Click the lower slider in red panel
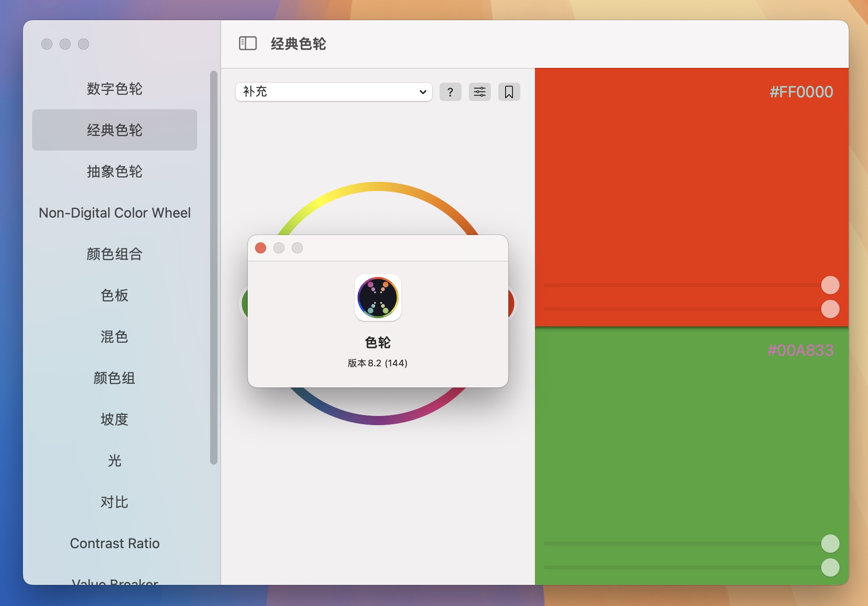This screenshot has height=606, width=868. (692, 309)
